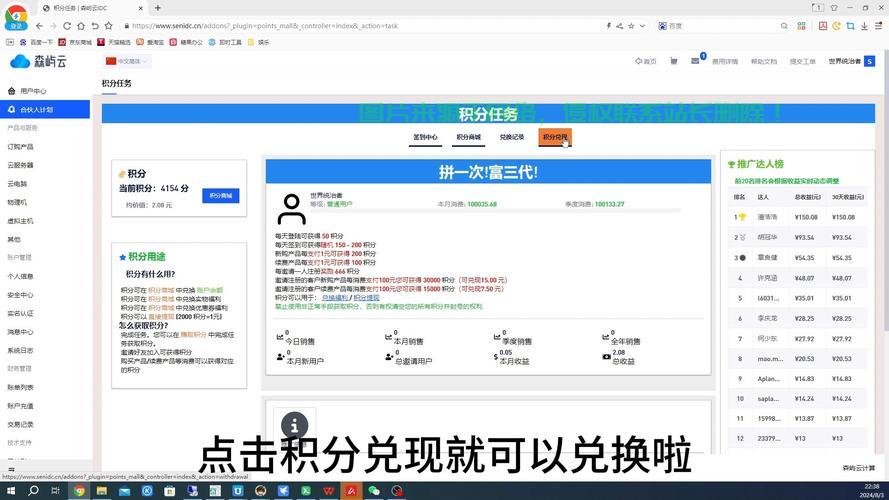
Task: Open the messages envelope icon
Action: pos(695,61)
